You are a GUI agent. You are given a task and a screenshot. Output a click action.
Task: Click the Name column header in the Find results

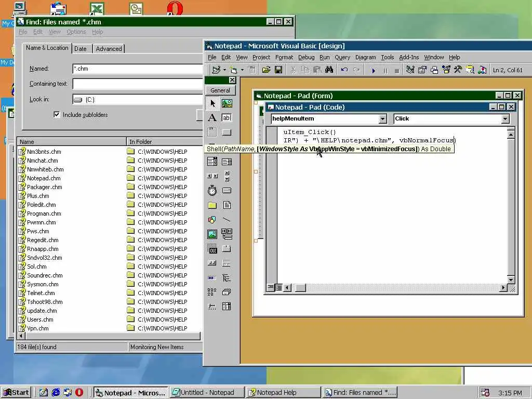coord(72,142)
